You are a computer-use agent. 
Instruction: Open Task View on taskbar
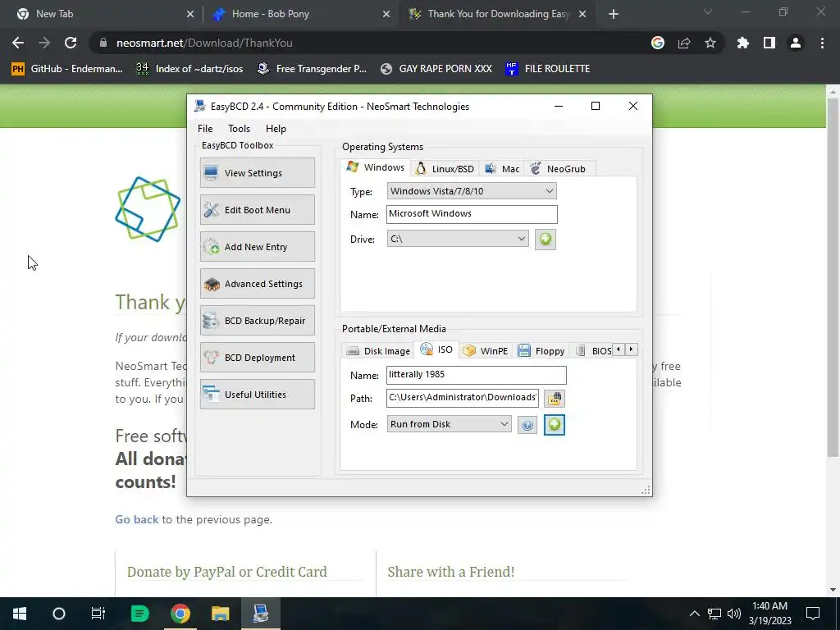[98, 614]
